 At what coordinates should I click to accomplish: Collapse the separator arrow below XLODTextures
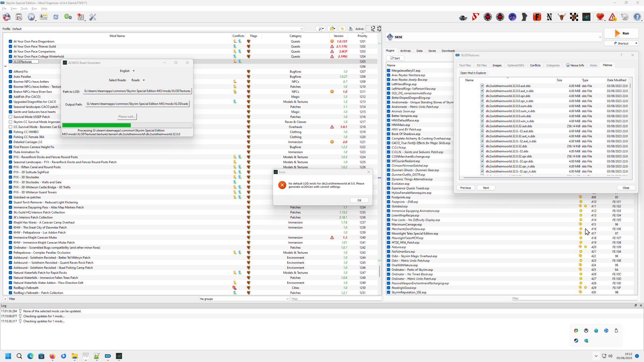tap(5, 66)
